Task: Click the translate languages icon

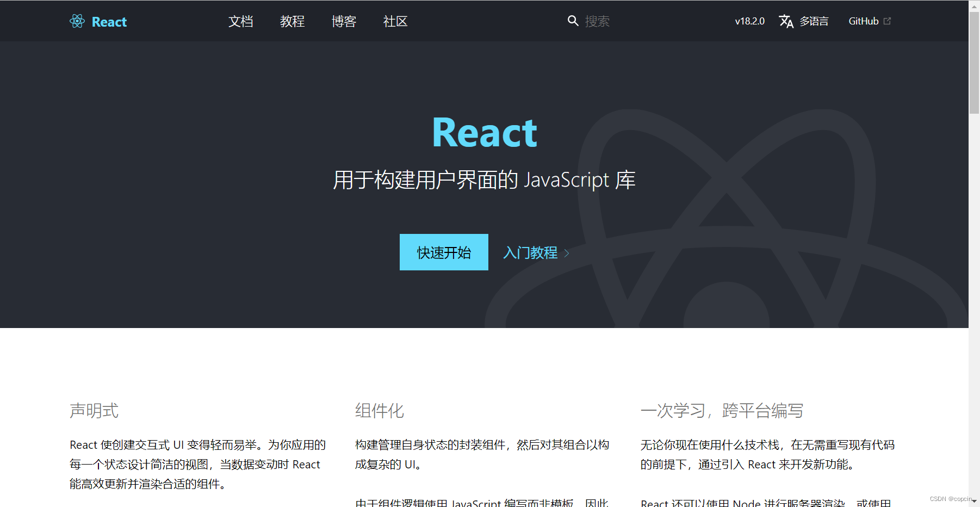Action: click(786, 21)
